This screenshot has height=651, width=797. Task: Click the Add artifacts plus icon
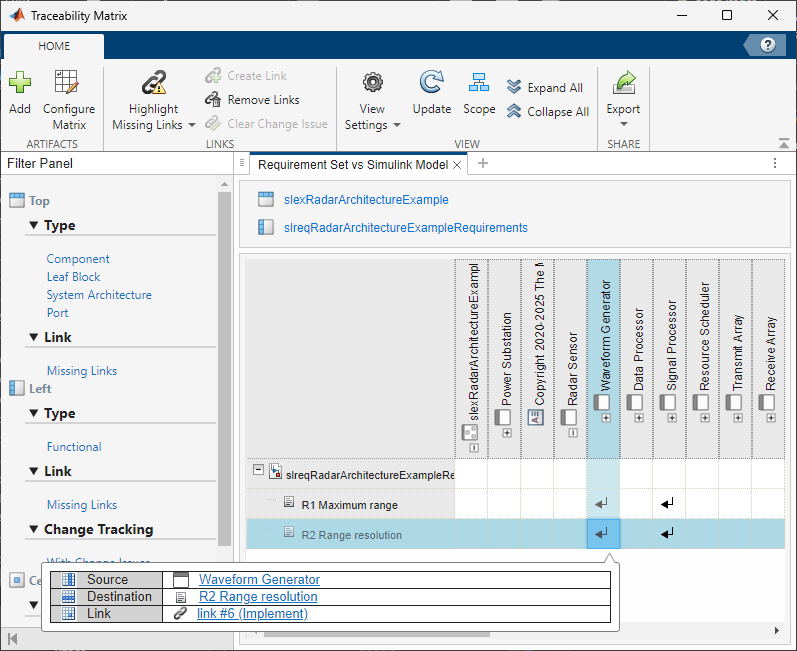tap(19, 84)
